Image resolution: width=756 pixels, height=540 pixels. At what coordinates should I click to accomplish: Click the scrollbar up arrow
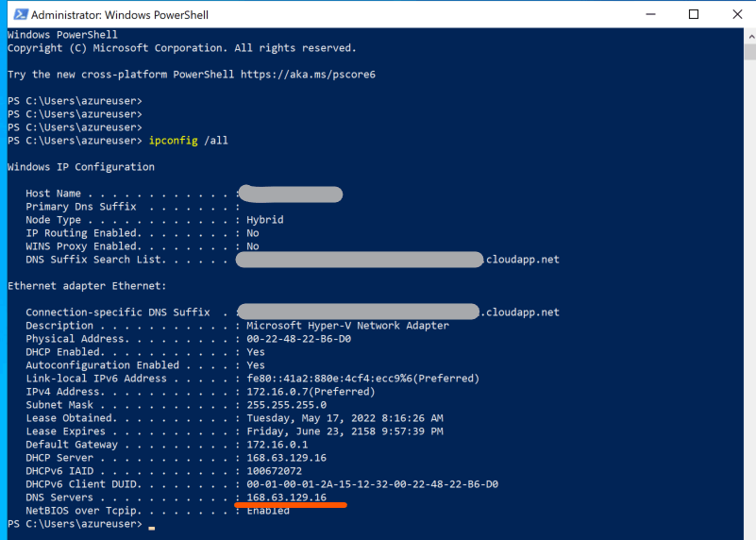click(x=750, y=36)
